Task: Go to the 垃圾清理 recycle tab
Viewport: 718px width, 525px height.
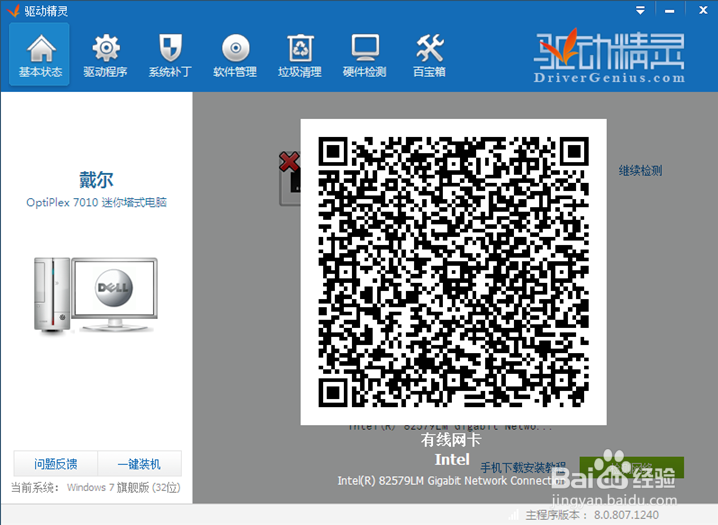Action: click(300, 54)
